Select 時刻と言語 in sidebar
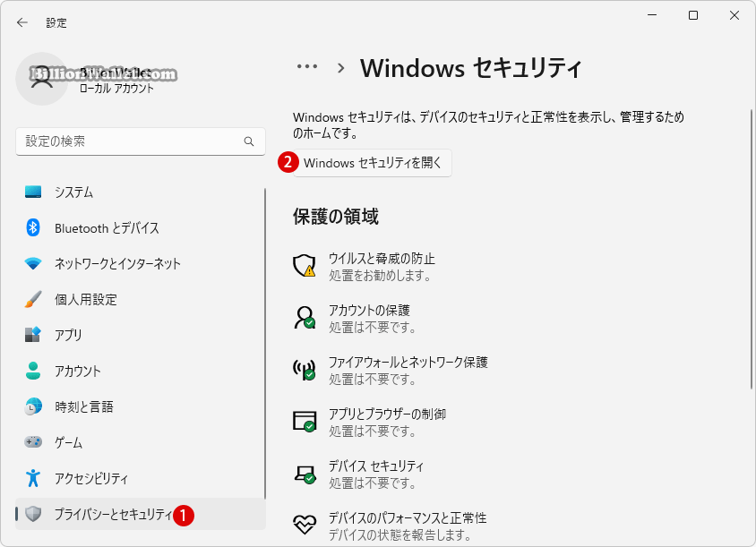Screen dimensions: 756x547 tap(141, 406)
